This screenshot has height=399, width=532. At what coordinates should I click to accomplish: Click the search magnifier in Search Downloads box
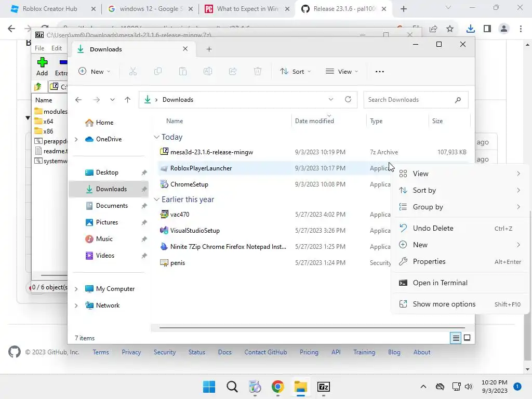click(458, 100)
